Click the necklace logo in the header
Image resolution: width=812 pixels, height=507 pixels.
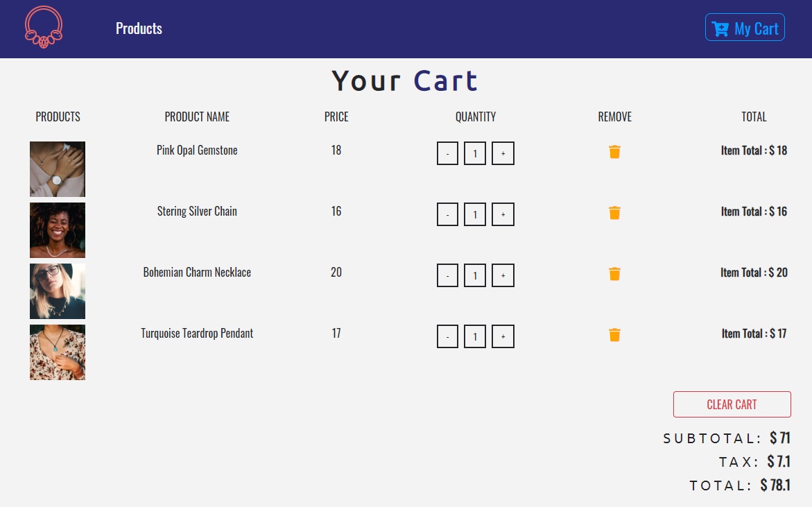(x=44, y=28)
